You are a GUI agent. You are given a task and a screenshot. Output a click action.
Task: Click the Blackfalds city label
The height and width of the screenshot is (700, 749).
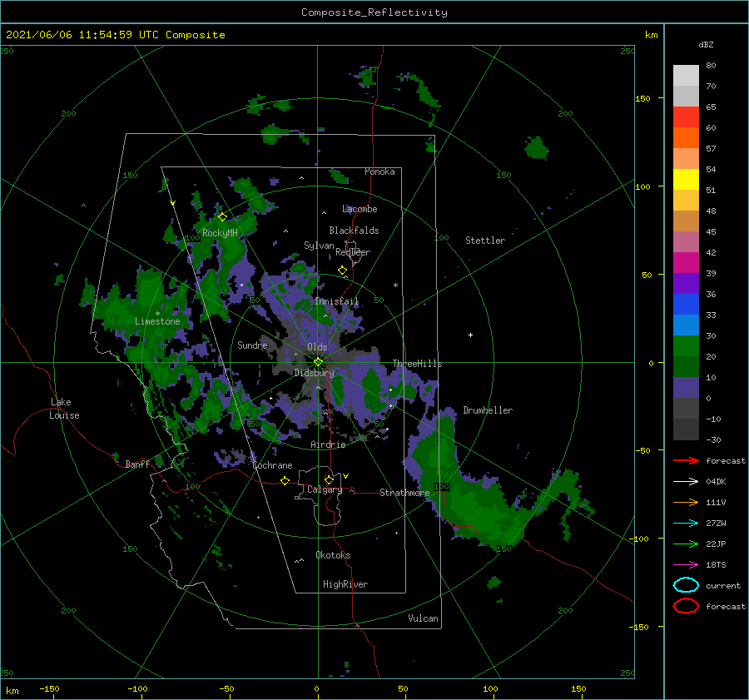click(354, 231)
